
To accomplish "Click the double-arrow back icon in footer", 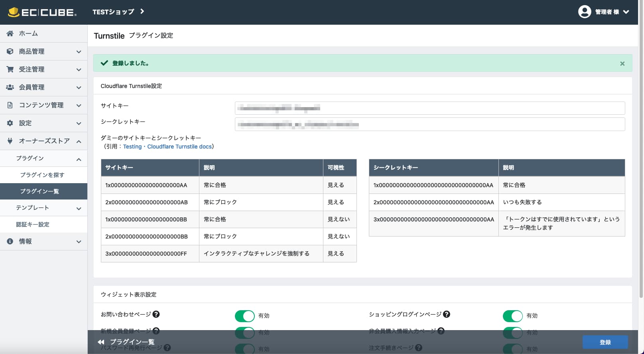I will click(x=101, y=342).
